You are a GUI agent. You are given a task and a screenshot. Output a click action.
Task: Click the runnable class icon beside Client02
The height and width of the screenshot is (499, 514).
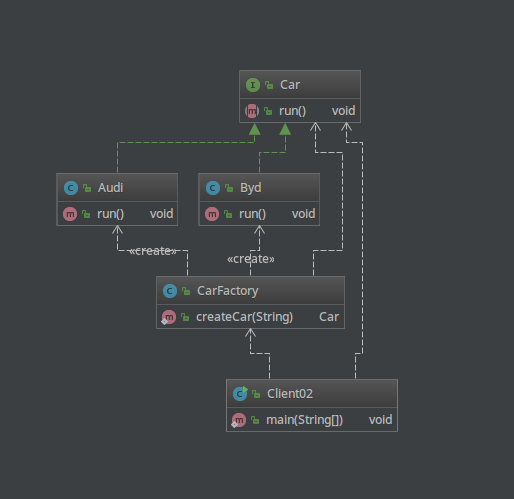[x=240, y=394]
